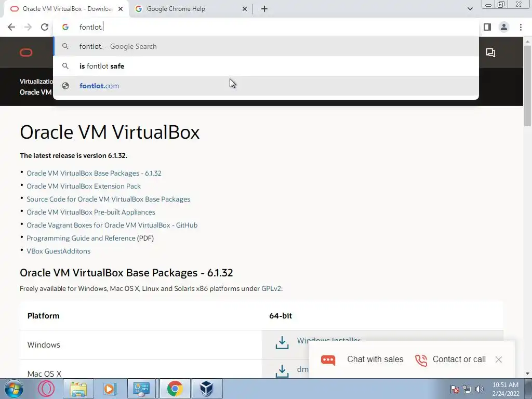
Task: Dismiss the chat/contact popup with X
Action: (498, 360)
